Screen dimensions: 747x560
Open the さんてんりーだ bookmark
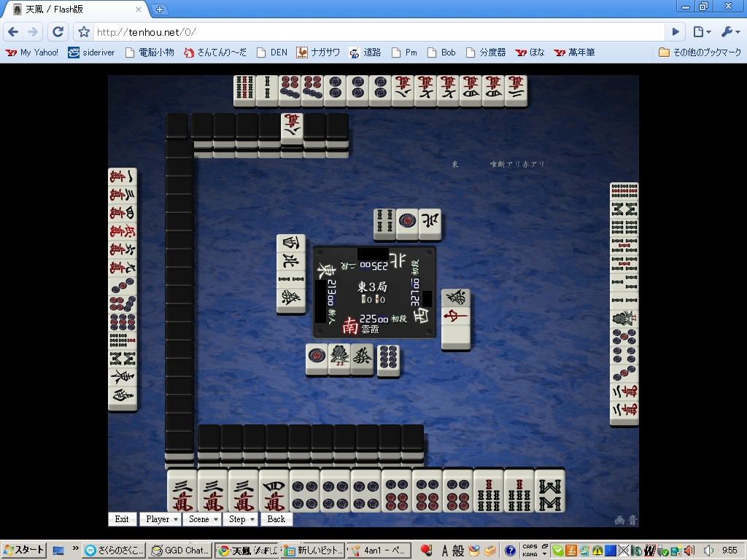[x=215, y=52]
